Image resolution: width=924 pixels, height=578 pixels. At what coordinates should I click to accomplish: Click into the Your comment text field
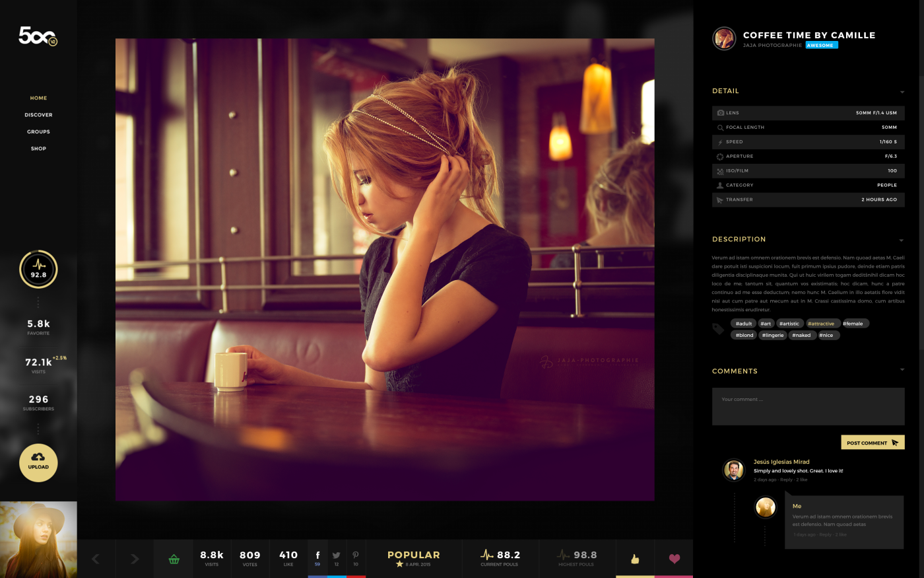click(x=808, y=406)
